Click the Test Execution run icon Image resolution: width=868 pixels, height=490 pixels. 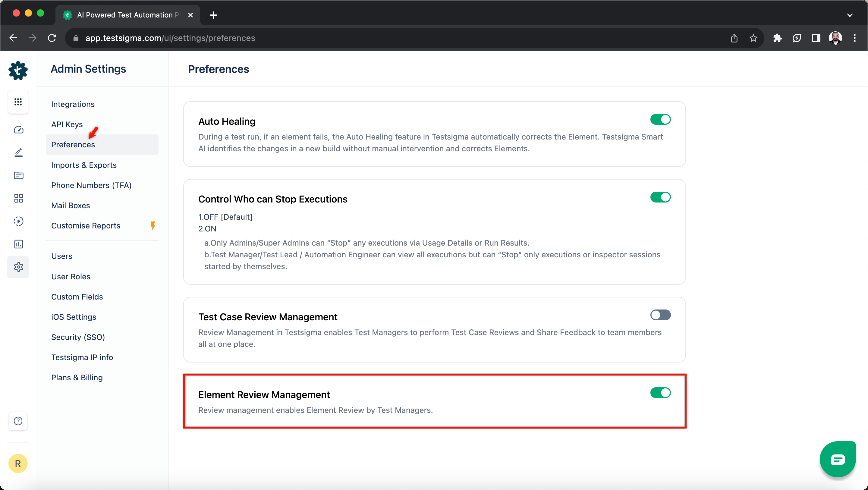click(x=18, y=221)
